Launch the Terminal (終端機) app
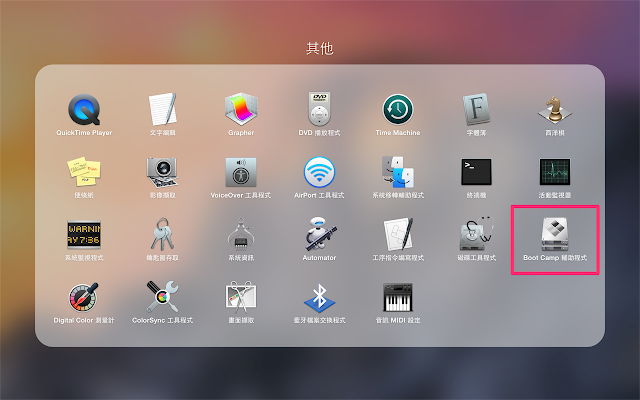 pyautogui.click(x=476, y=172)
